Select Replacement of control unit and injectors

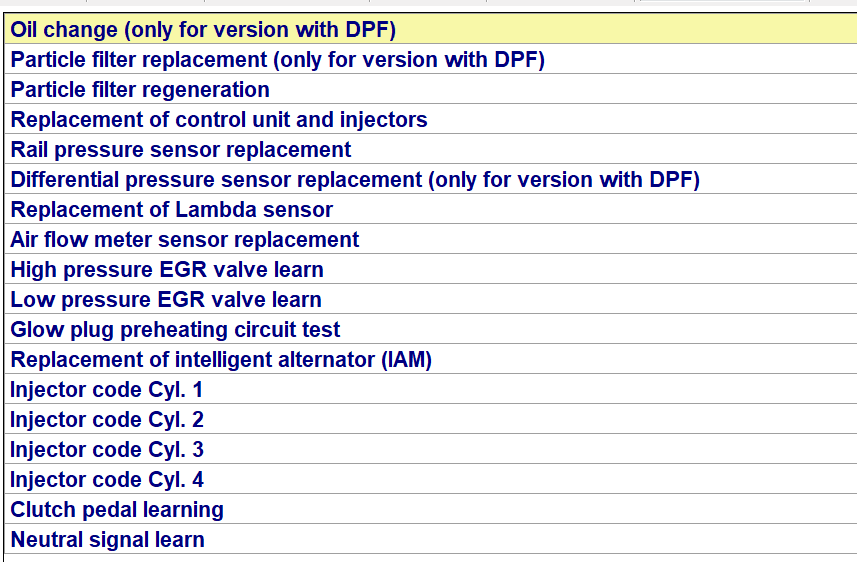pos(219,120)
